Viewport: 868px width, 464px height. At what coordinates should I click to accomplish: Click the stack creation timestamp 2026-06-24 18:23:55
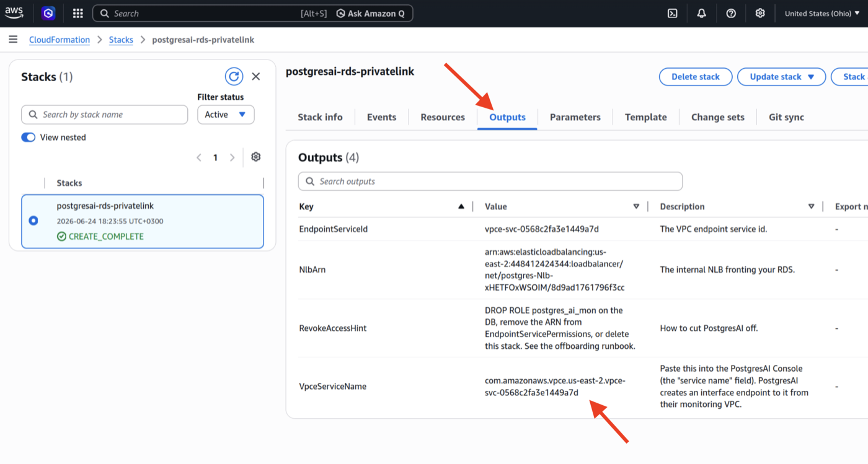coord(110,221)
